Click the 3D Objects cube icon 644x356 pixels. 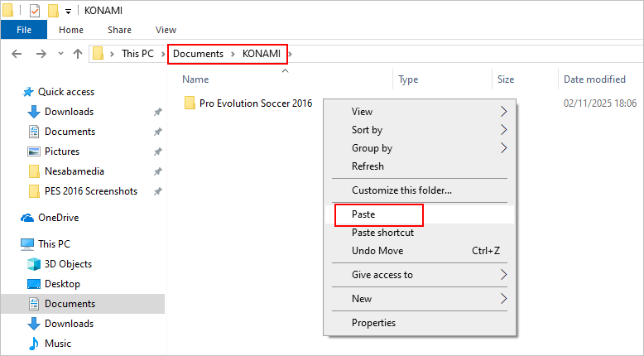pos(34,264)
